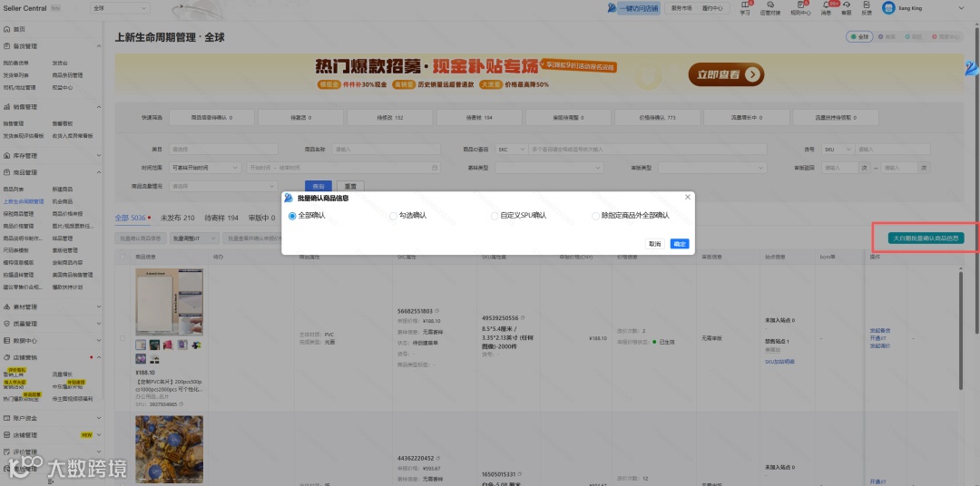Switch to the 全部 5036 tab
This screenshot has width=980, height=486.
coord(132,218)
